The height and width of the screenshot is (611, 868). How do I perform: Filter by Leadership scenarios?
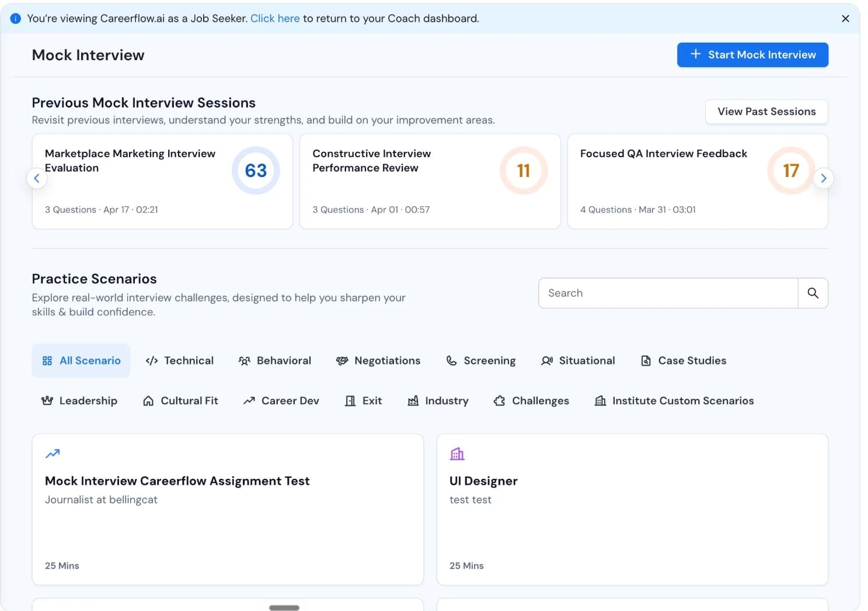[79, 401]
